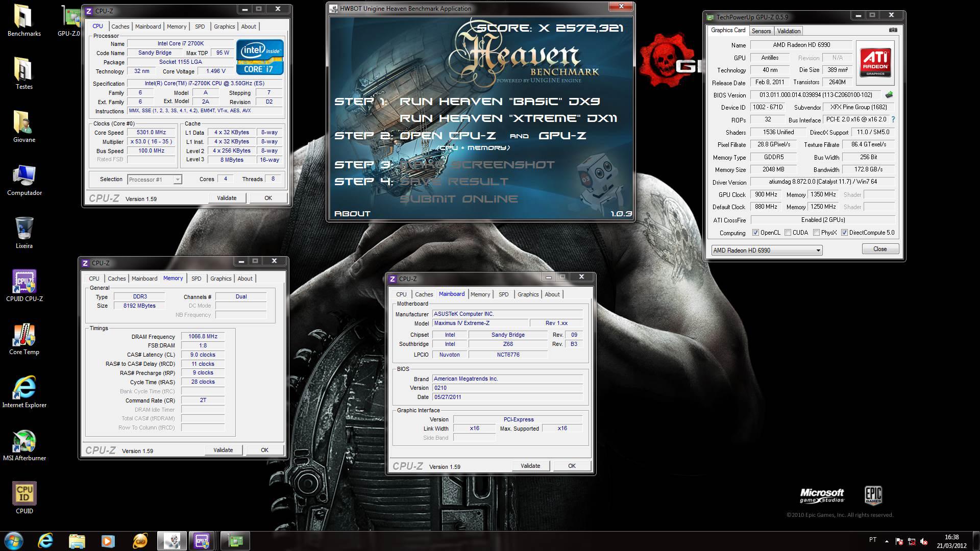Open the Windows Start menu
Viewport: 980px width, 551px height.
(14, 541)
